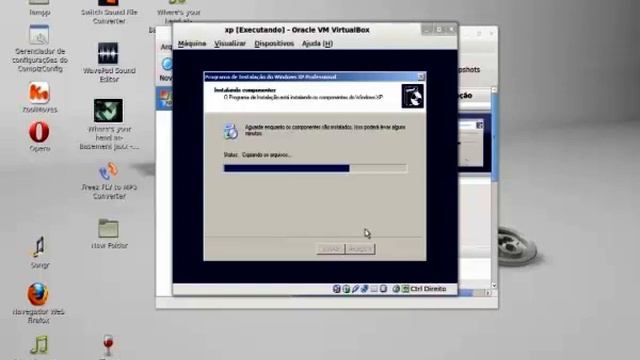Click the hard disk activity indicator
This screenshot has height=360, width=640.
tap(336, 289)
